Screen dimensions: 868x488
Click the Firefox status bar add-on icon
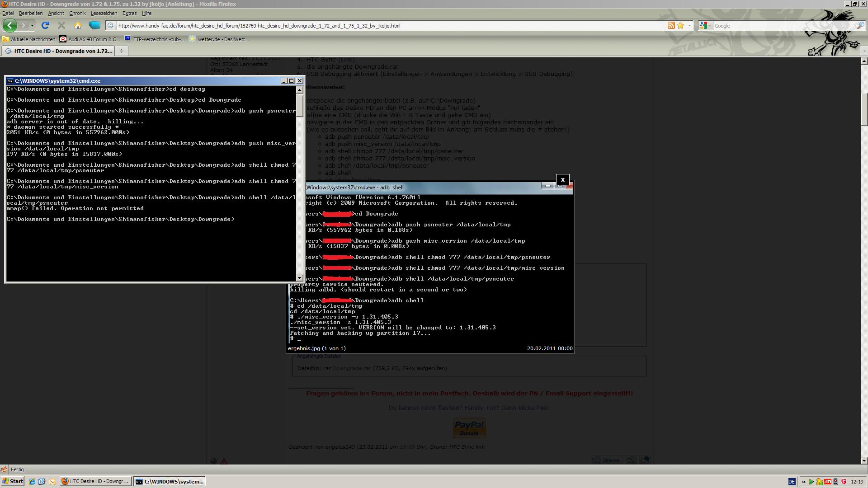point(4,469)
